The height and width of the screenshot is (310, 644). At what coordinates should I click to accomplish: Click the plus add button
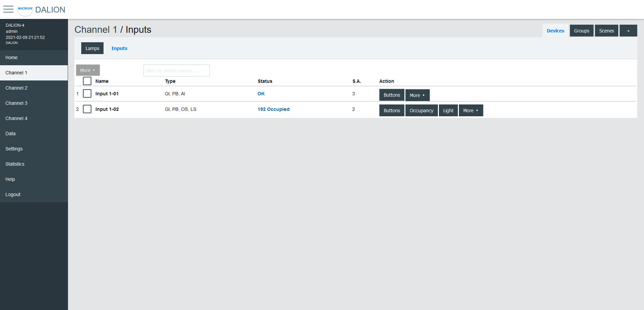[628, 31]
